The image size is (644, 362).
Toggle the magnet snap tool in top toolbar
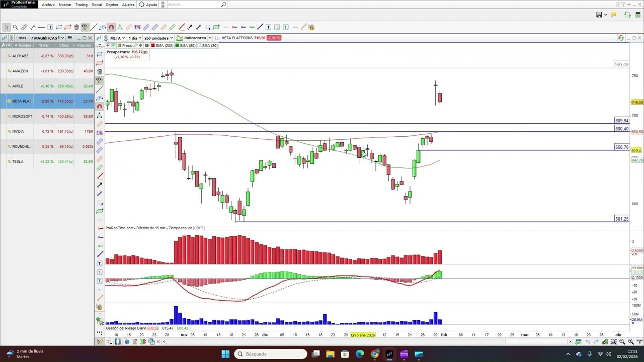pos(111,27)
